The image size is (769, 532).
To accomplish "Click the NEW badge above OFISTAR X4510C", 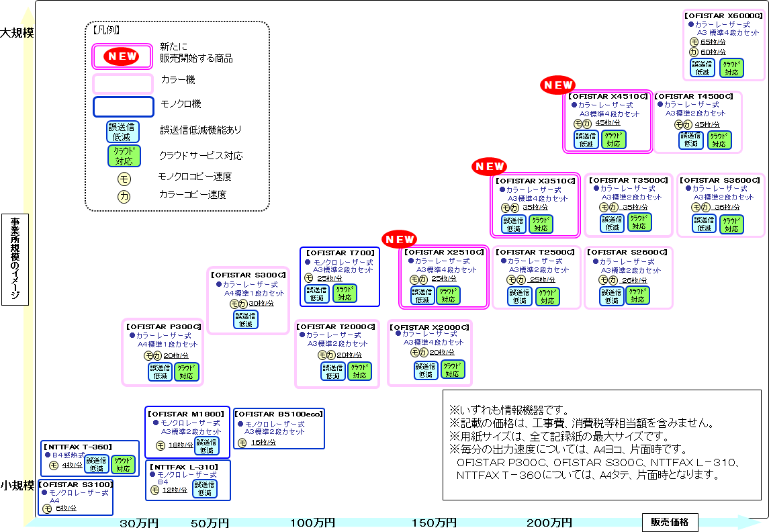I will [x=557, y=85].
